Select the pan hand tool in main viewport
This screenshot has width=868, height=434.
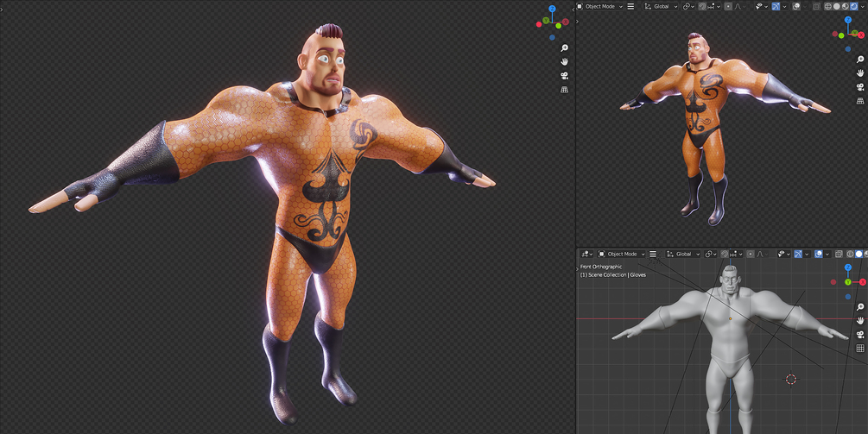coord(564,61)
